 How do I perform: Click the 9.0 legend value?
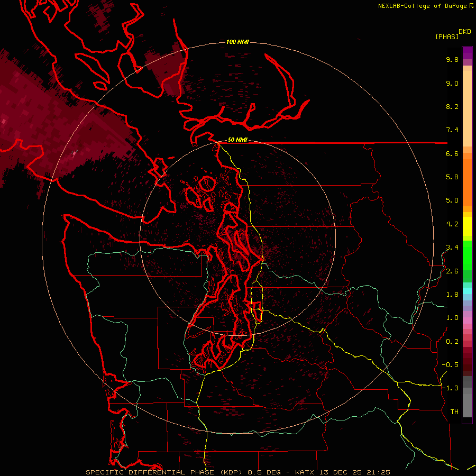pos(452,83)
